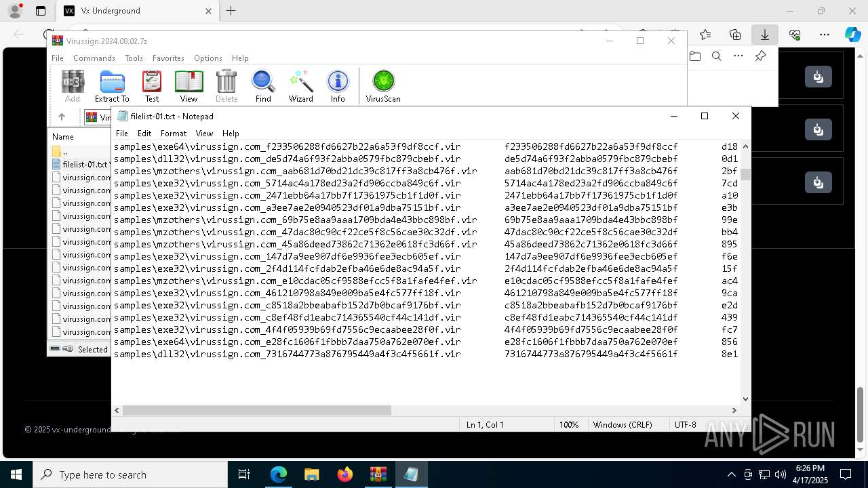Click Notepad horizontal scroll left arrow
Viewport: 868px width, 488px height.
(117, 410)
